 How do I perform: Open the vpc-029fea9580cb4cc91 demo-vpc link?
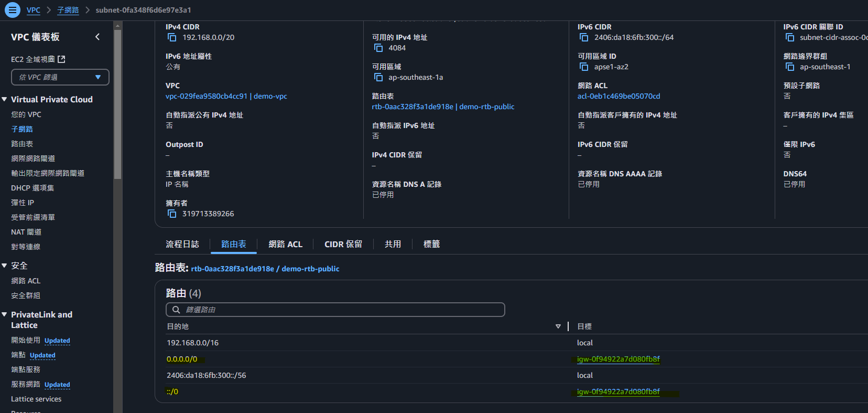point(226,96)
